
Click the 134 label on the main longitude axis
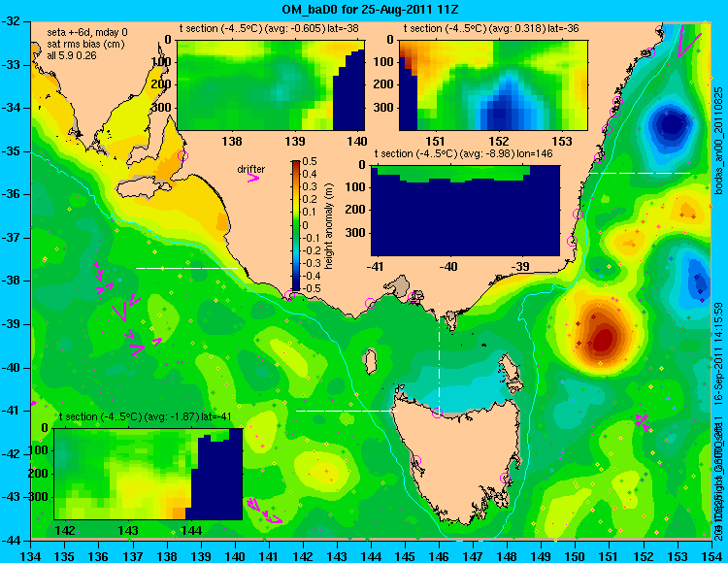click(31, 556)
